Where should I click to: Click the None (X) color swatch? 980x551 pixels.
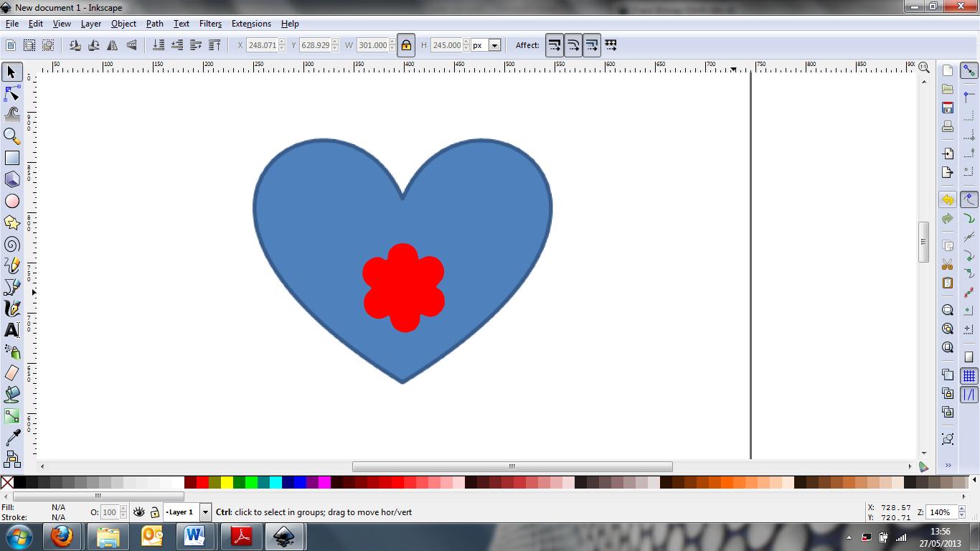coord(7,482)
